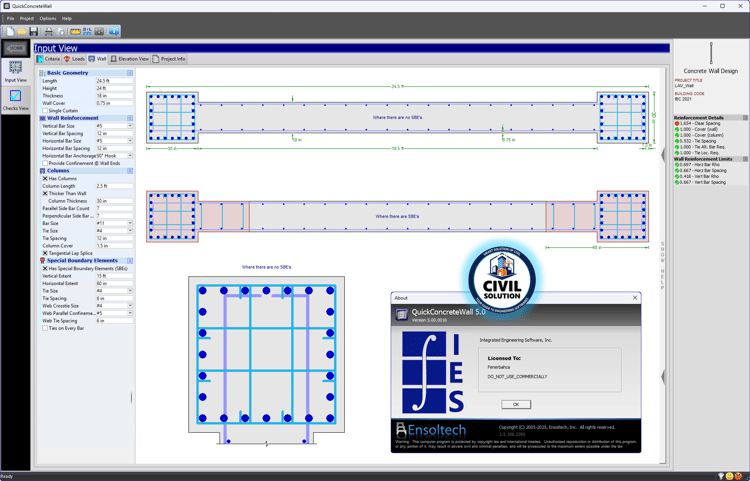Image resolution: width=750 pixels, height=481 pixels.
Task: Save project with floppy disk icon
Action: pos(33,32)
